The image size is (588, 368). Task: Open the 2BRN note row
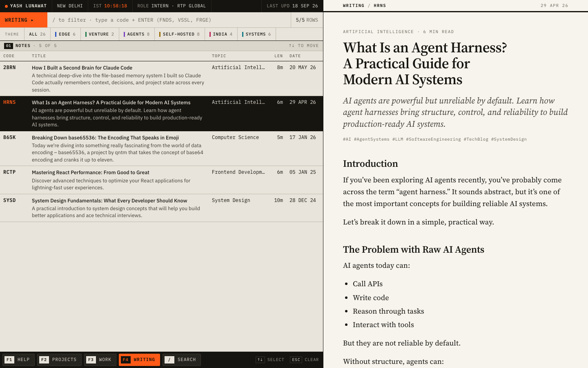(161, 79)
